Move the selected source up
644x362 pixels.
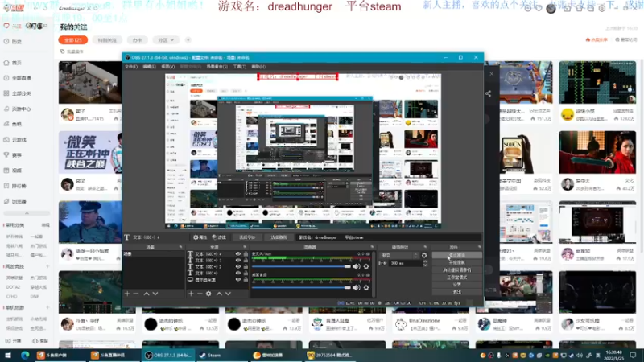point(219,294)
